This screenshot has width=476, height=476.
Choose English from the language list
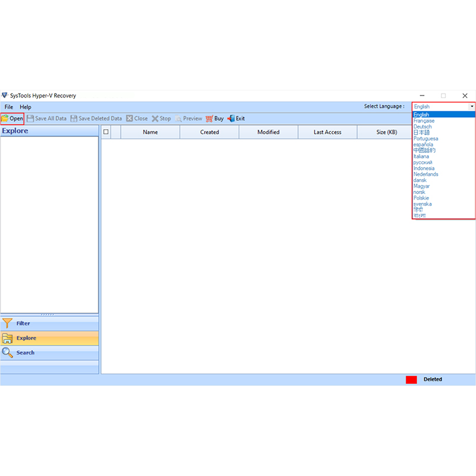point(444,114)
